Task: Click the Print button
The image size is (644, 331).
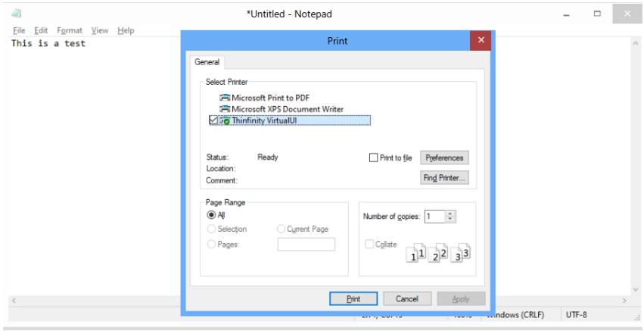Action: click(353, 299)
